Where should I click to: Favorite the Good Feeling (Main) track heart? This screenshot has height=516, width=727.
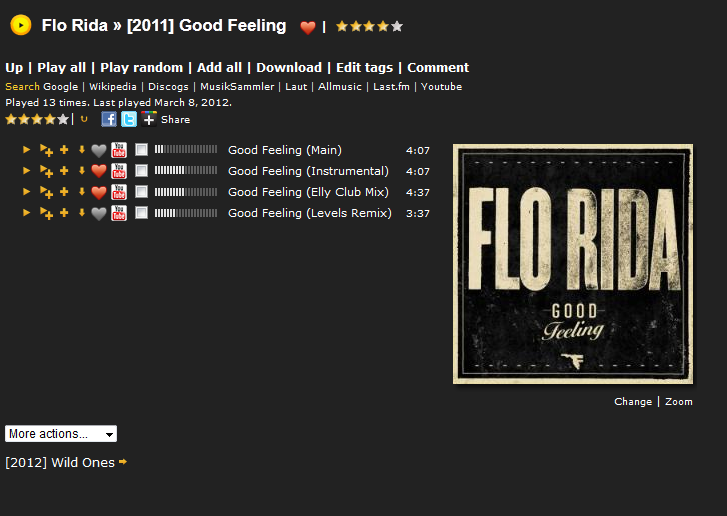coord(99,150)
